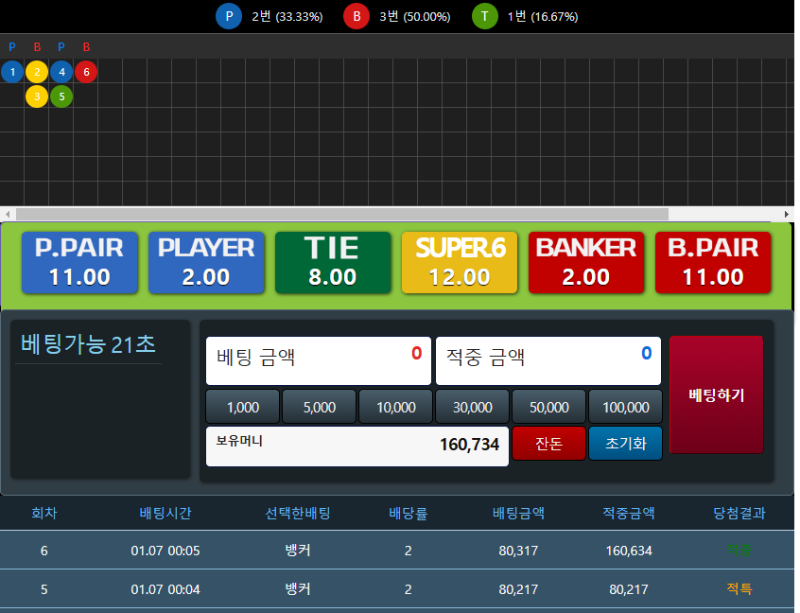Image resolution: width=800 pixels, height=613 pixels.
Task: Select red round 6 bead
Action: point(86,72)
